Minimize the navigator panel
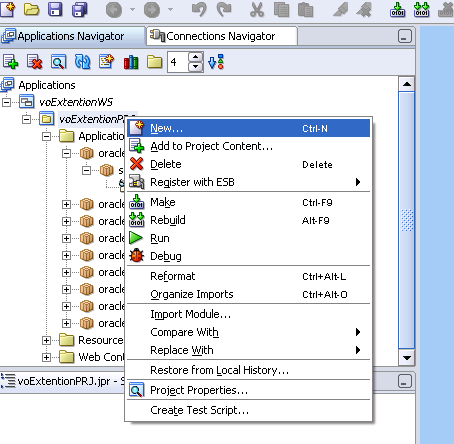The width and height of the screenshot is (454, 444). [x=405, y=36]
